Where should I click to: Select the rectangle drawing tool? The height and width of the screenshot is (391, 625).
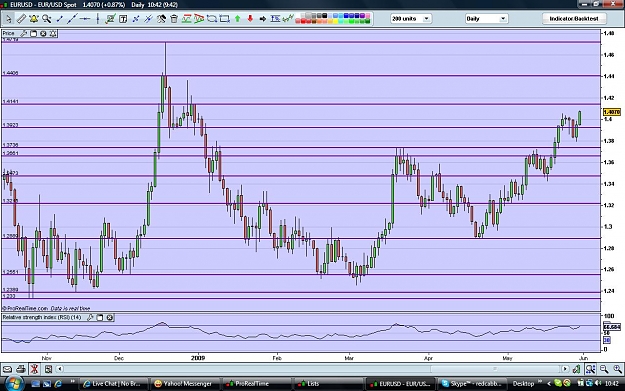coord(224,18)
